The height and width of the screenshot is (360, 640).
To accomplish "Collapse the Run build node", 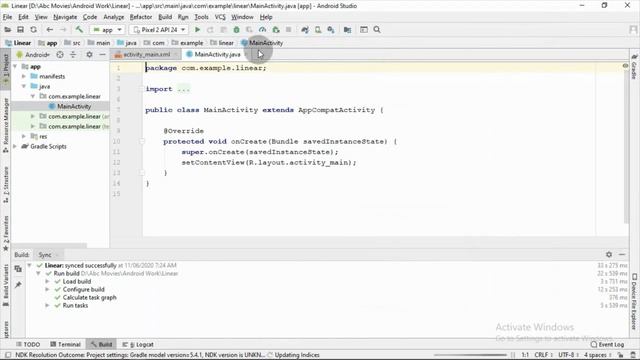I will point(38,273).
